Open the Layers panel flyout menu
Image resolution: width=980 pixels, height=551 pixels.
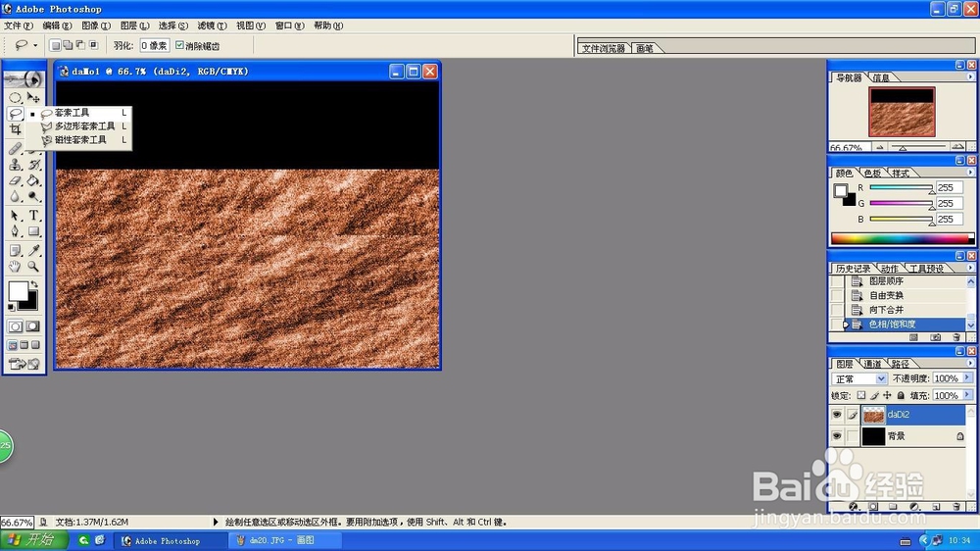tap(970, 364)
